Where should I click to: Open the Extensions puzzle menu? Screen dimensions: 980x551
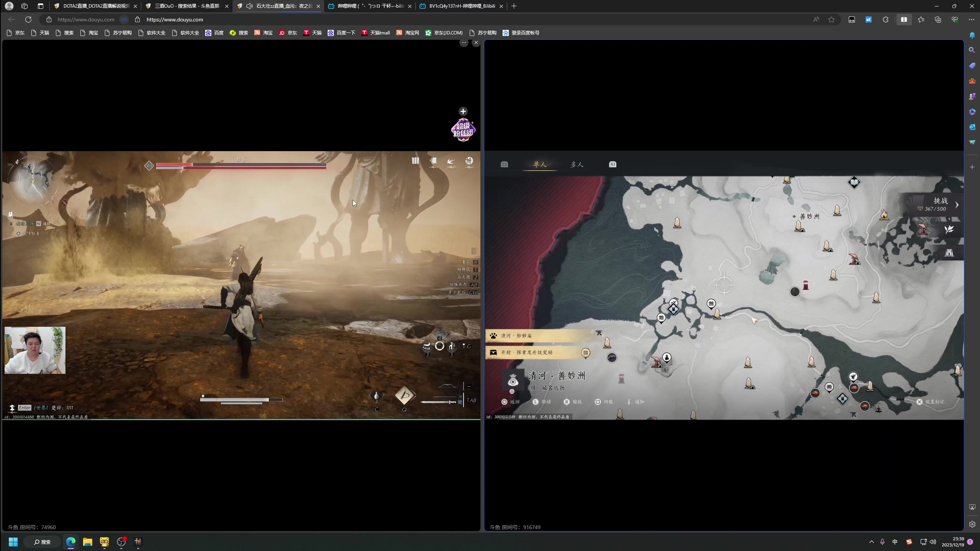(885, 20)
